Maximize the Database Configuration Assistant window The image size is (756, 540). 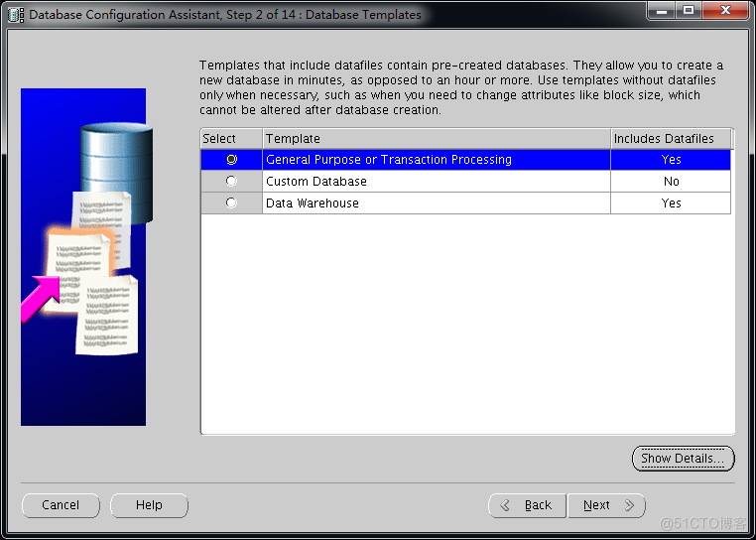(689, 10)
